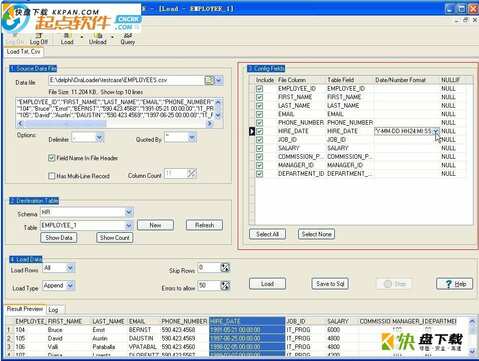Uncheck the SALARY include checkbox
The image size is (479, 361).
(x=259, y=148)
